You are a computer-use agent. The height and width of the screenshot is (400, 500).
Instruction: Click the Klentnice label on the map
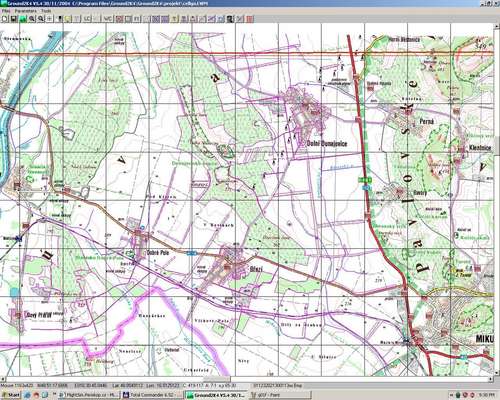pos(480,148)
